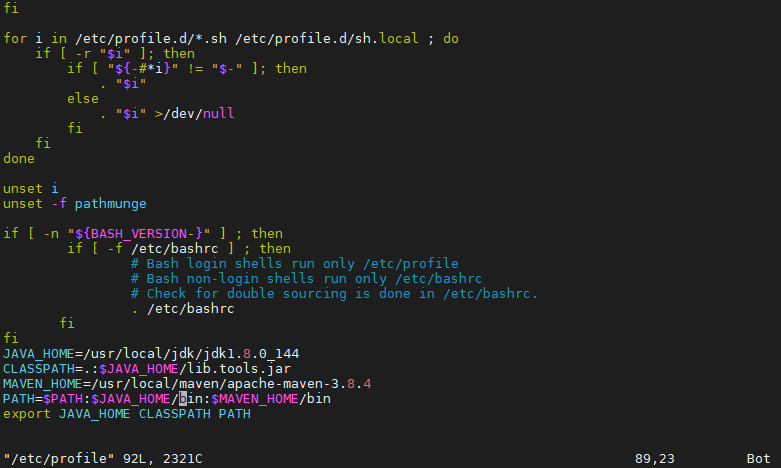This screenshot has width=781, height=468.
Task: Click the apache-maven-3.8.4 path text
Action: (x=299, y=383)
